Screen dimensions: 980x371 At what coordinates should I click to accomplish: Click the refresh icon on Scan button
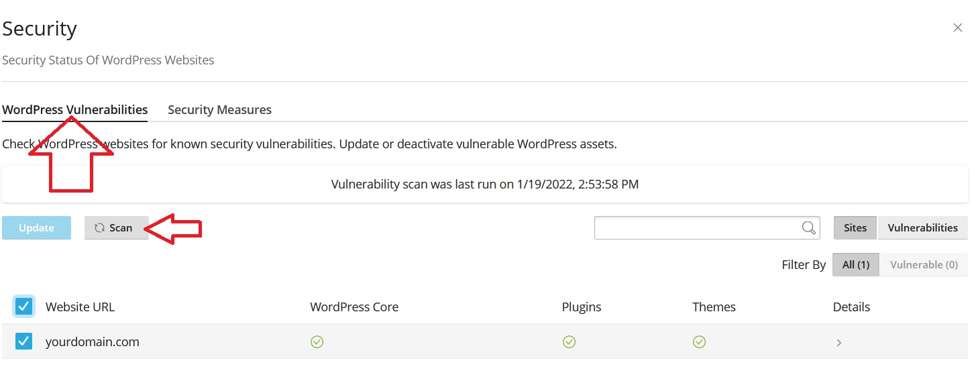pos(99,228)
